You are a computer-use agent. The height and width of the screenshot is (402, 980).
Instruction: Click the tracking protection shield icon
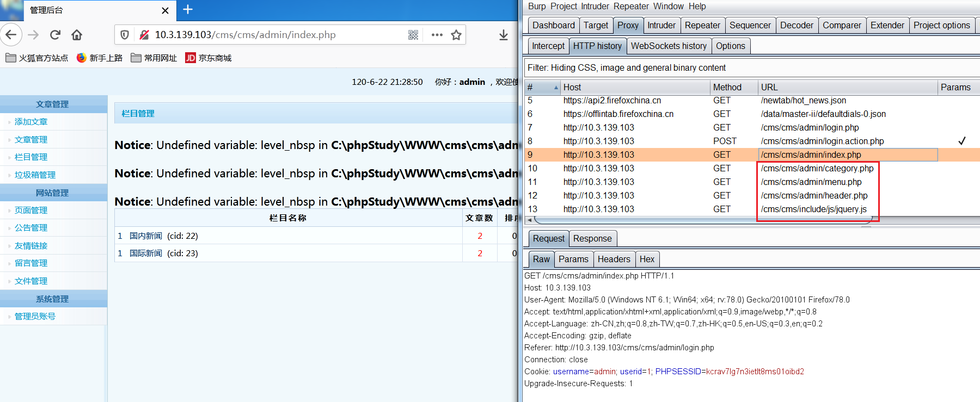(125, 35)
